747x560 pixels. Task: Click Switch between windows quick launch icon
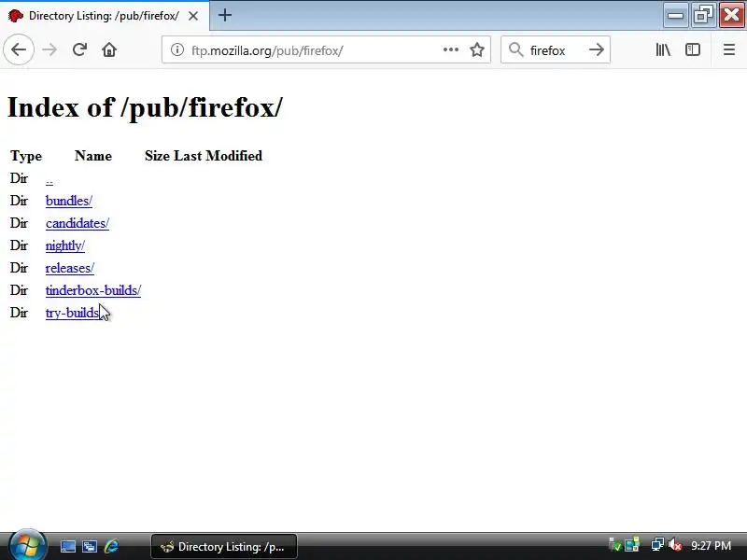[x=89, y=546]
